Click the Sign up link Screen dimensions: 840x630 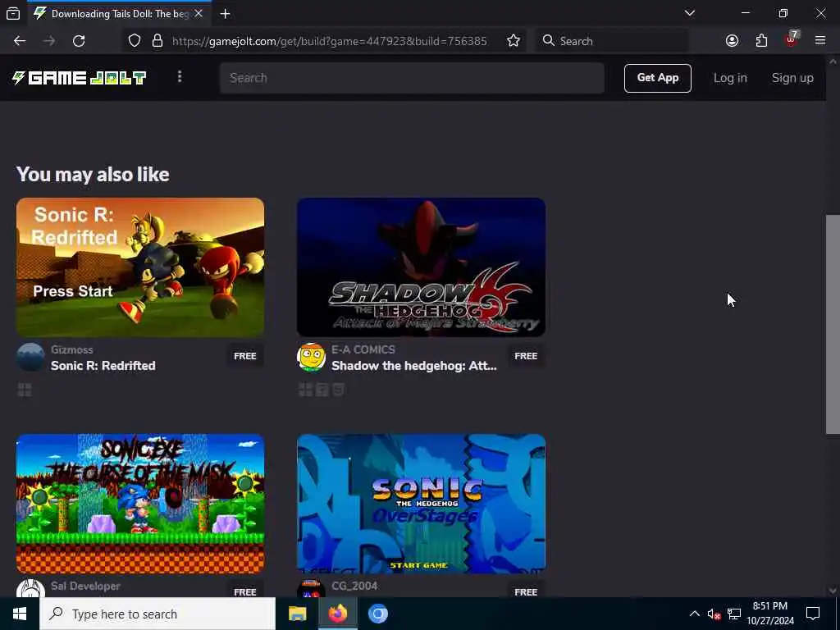tap(792, 78)
